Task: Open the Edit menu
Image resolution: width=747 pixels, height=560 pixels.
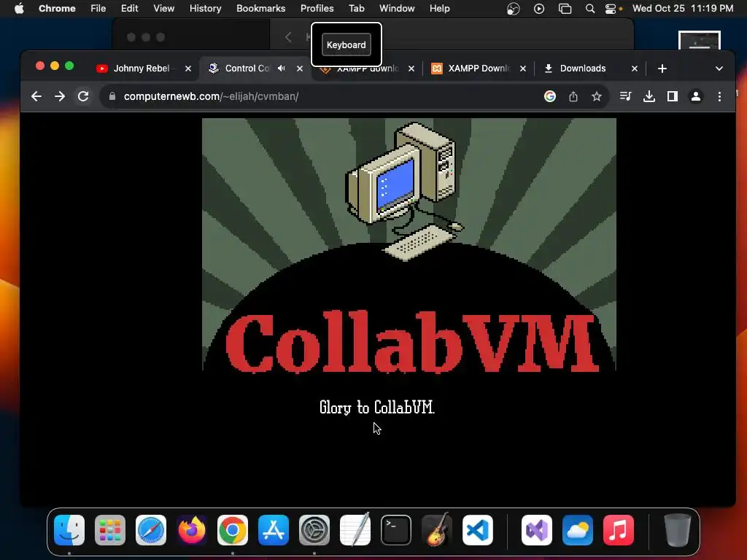Action: pos(129,9)
